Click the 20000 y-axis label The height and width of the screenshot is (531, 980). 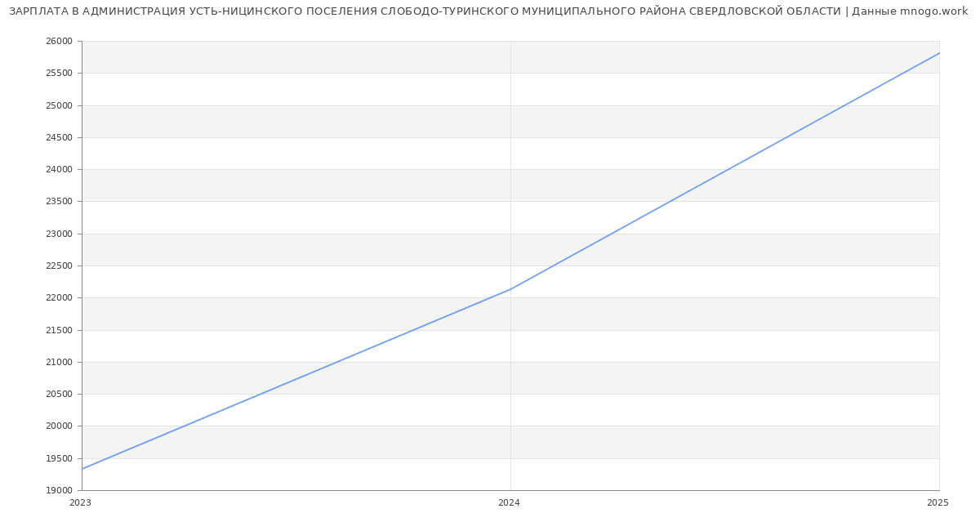[x=59, y=426]
